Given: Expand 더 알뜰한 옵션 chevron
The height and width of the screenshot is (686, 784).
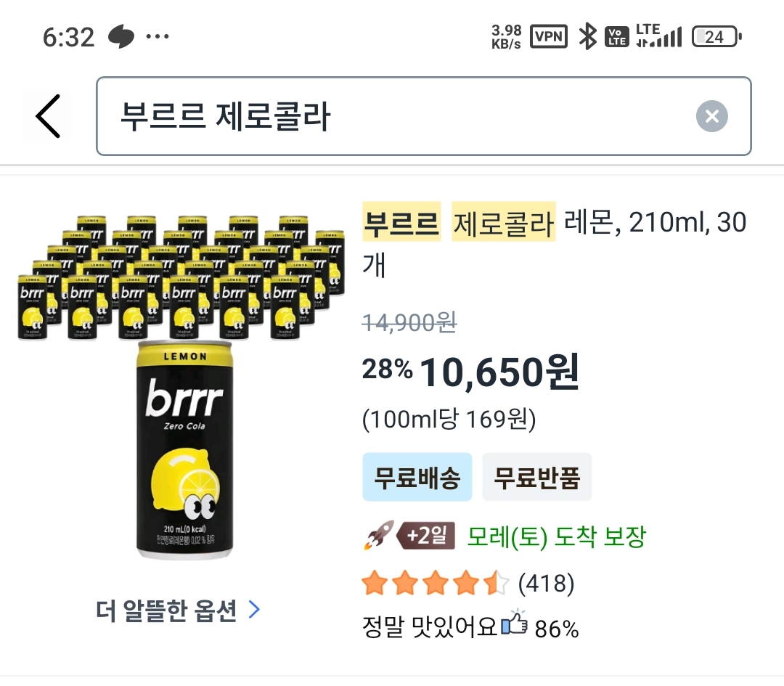Looking at the screenshot, I should (x=254, y=611).
